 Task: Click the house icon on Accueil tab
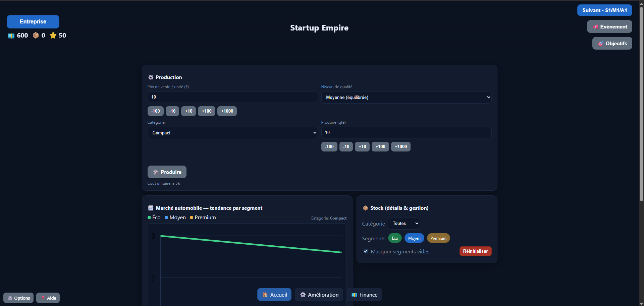(265, 295)
